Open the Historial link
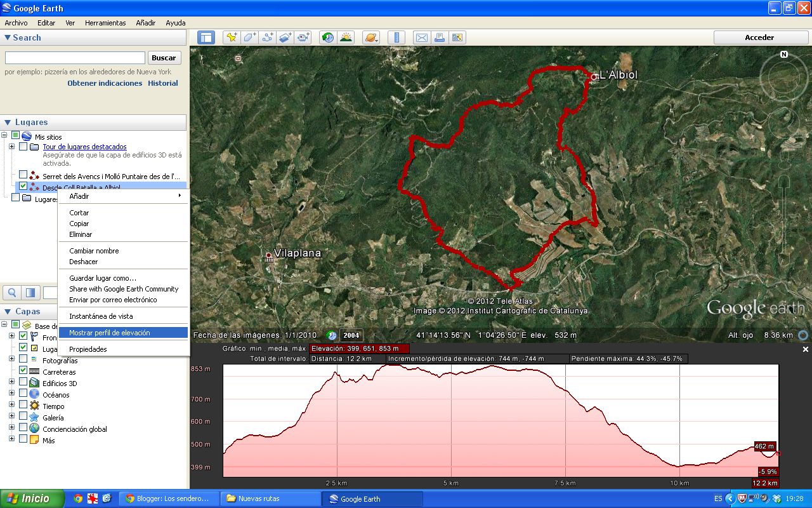 (163, 83)
